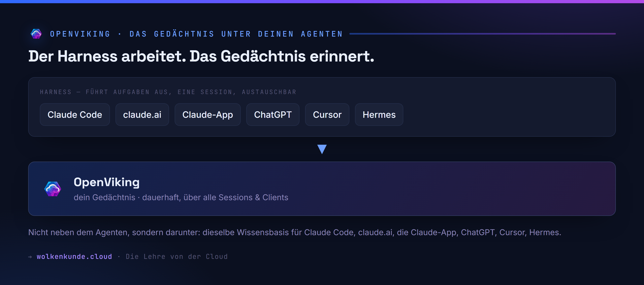The width and height of the screenshot is (644, 285).
Task: Click the "DAS GEDÄCHTNIS UNTER DEINEN AGENTEN" header text
Action: click(236, 34)
